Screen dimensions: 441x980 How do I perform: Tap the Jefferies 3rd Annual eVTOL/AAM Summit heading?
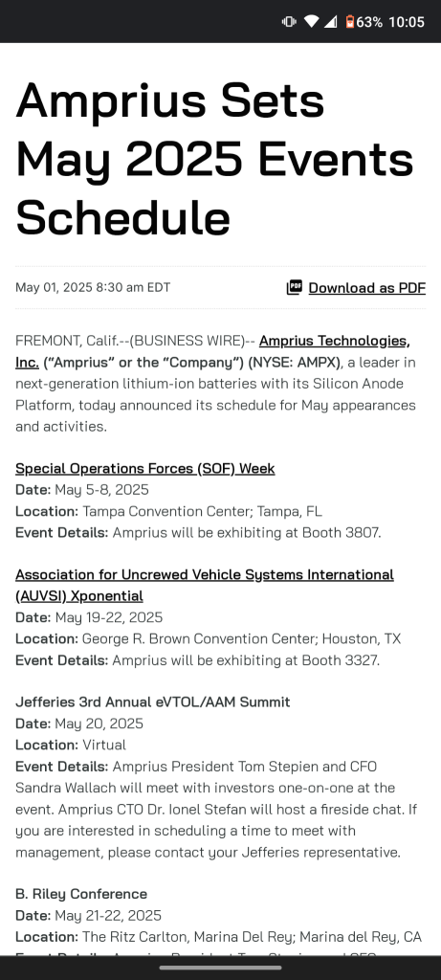coord(152,702)
